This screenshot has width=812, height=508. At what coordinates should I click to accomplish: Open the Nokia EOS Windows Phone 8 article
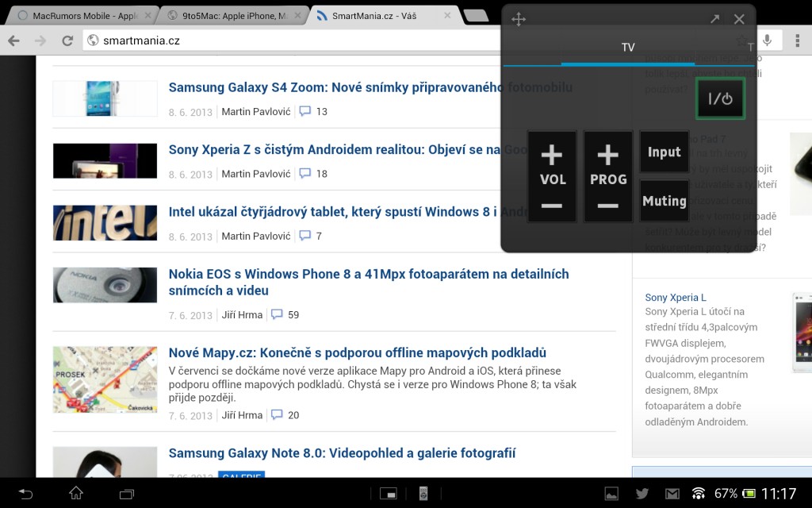point(369,282)
